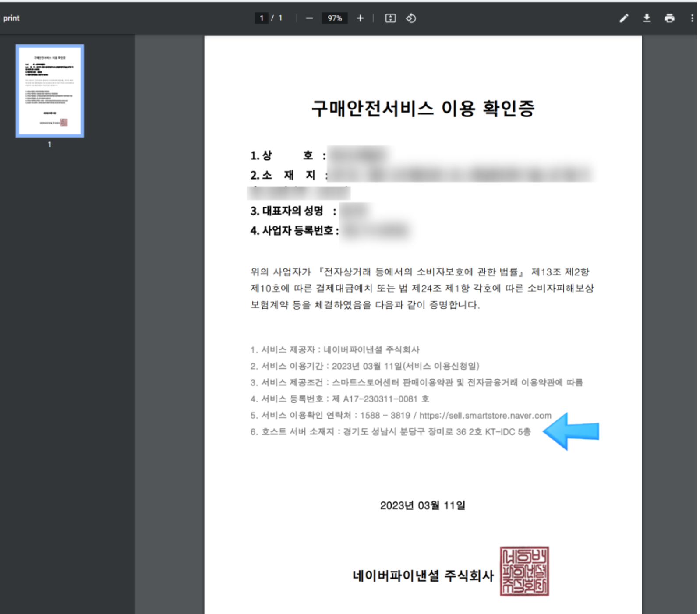700x614 pixels.
Task: Print the document using printer icon
Action: pyautogui.click(x=669, y=18)
